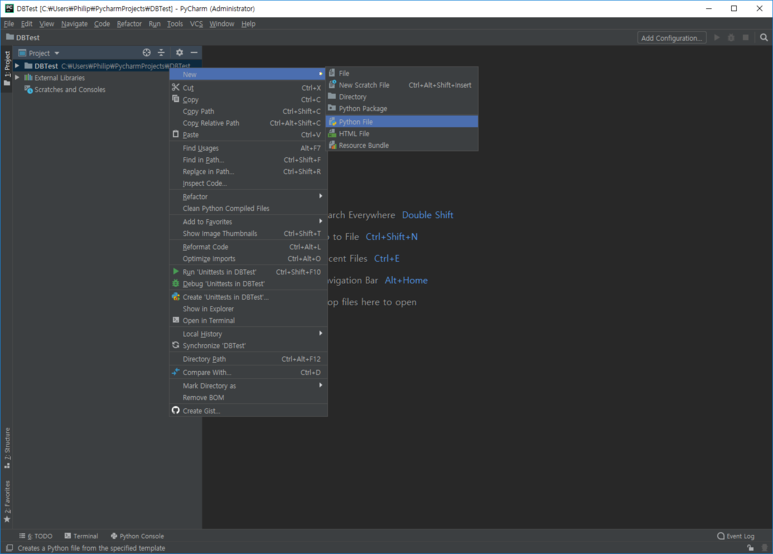
Task: Click the Cut scissors icon in context menu
Action: pyautogui.click(x=176, y=87)
